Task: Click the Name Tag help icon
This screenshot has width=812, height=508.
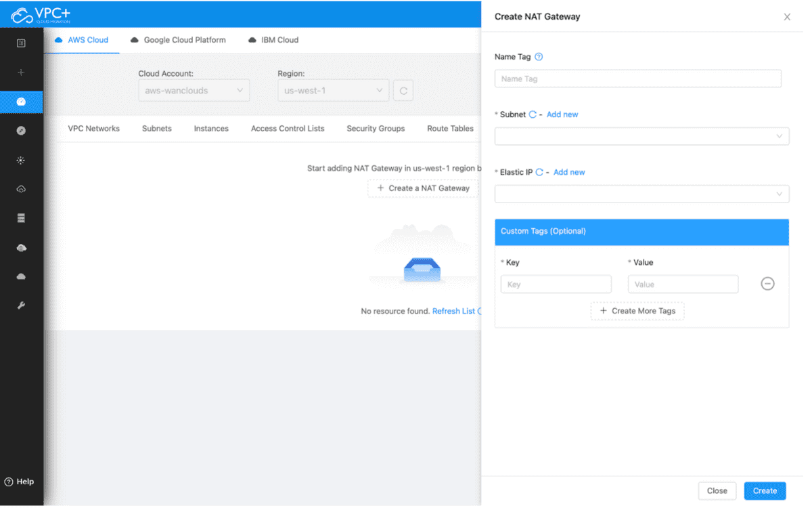Action: [x=539, y=57]
